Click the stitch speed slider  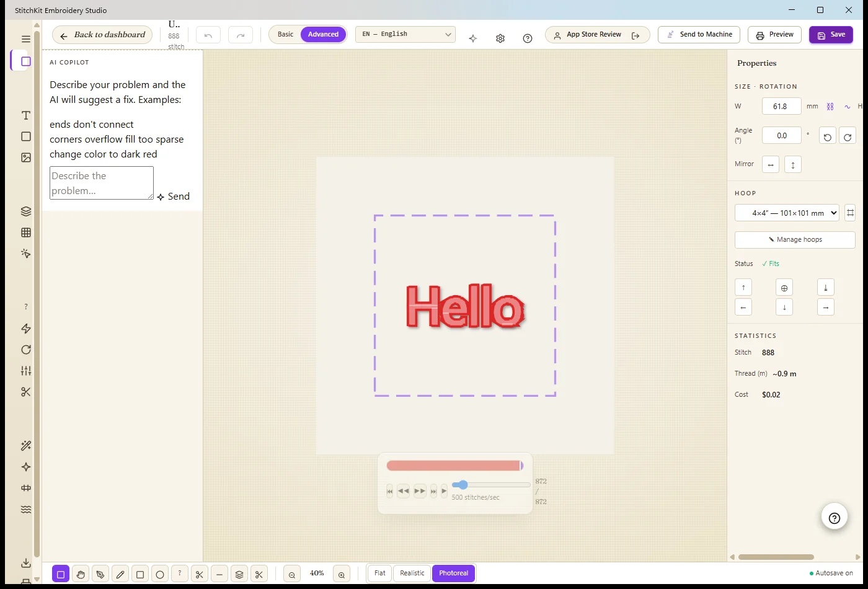[x=491, y=485]
